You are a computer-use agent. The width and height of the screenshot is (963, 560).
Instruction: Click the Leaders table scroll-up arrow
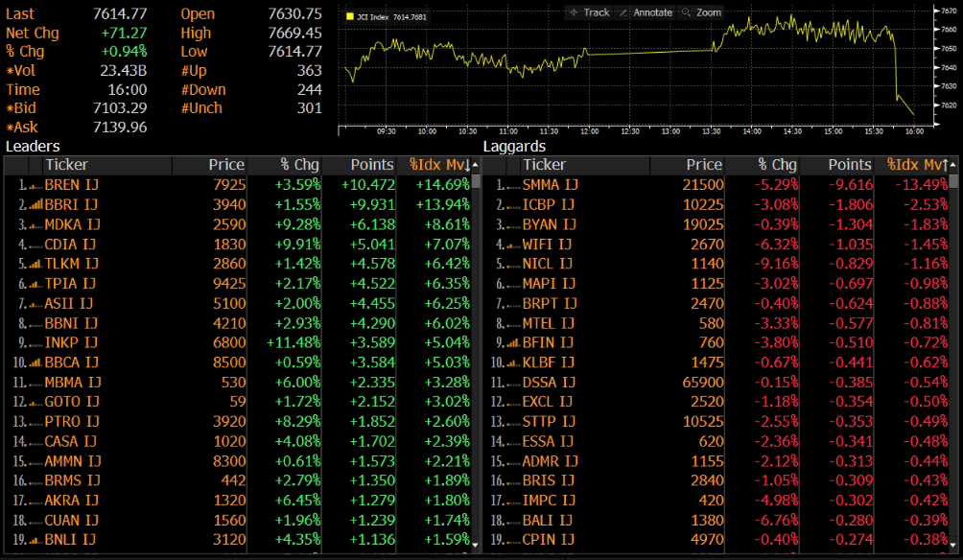476,165
